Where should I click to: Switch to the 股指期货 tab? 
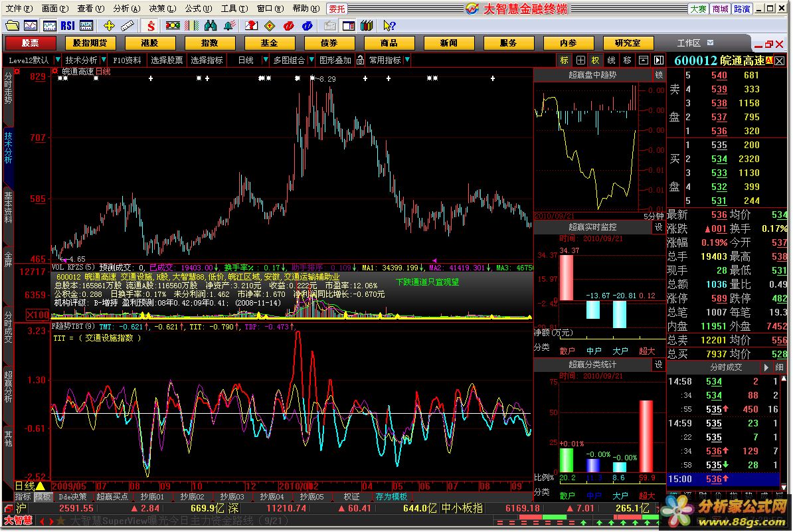[90, 43]
